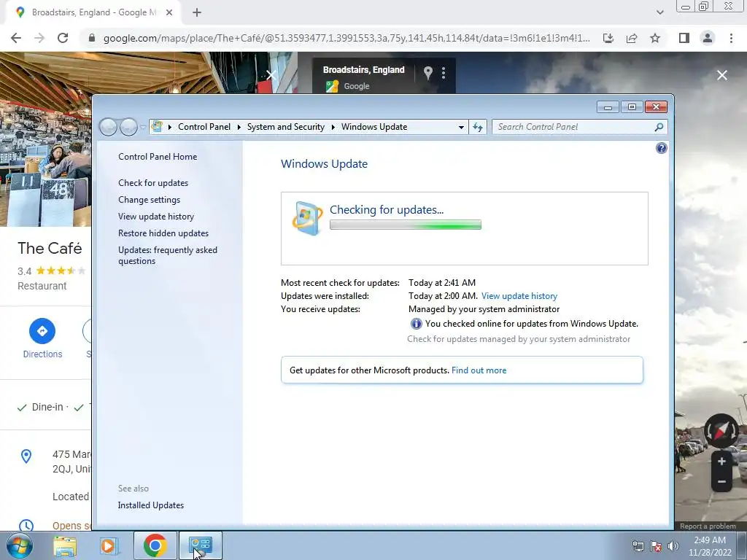This screenshot has height=560, width=747.
Task: Click View update history next to 2:00 AM
Action: click(519, 296)
